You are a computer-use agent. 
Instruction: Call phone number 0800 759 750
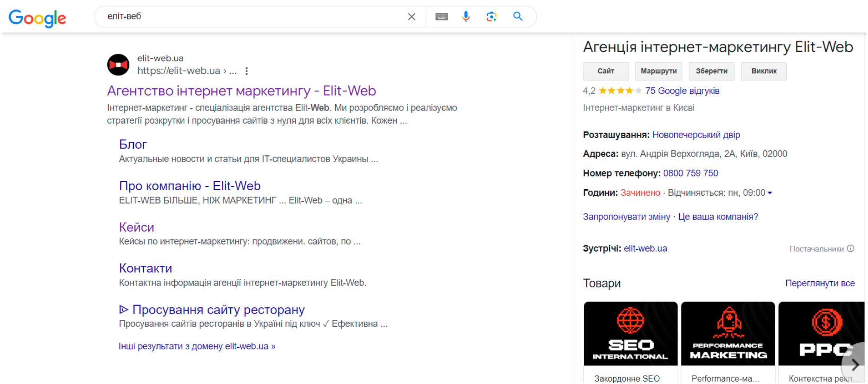point(690,173)
